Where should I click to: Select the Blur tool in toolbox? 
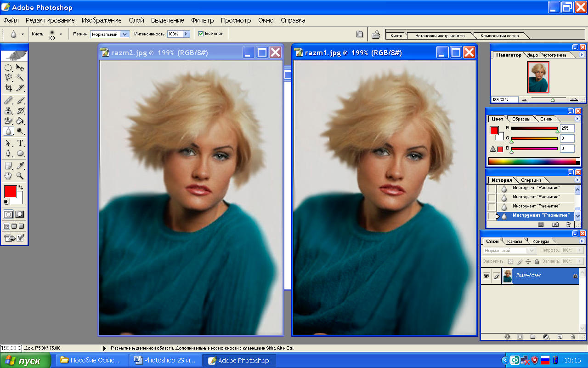click(8, 131)
